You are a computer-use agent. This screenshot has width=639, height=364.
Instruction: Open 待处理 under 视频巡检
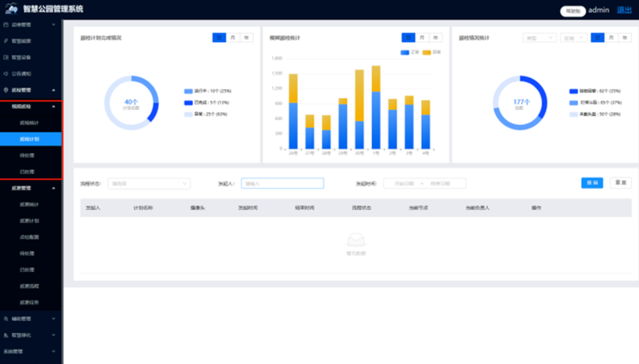[x=27, y=155]
